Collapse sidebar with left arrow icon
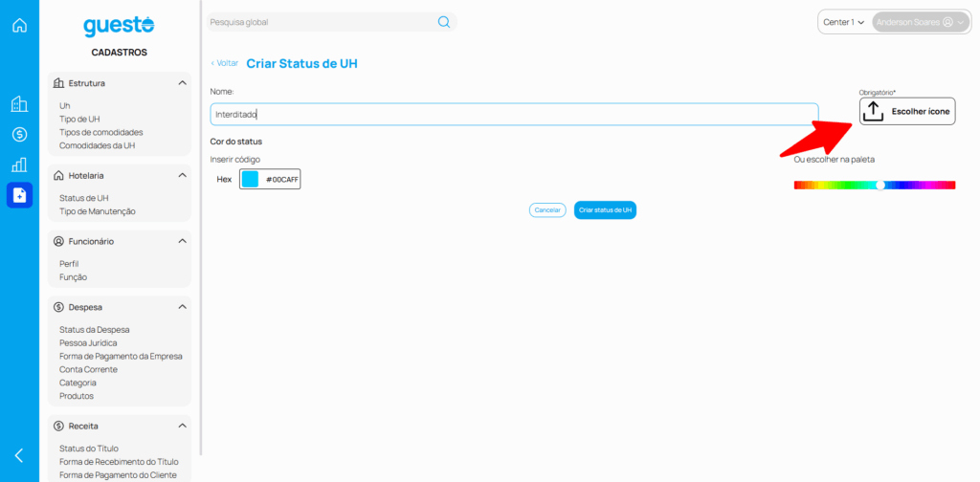 (x=19, y=455)
